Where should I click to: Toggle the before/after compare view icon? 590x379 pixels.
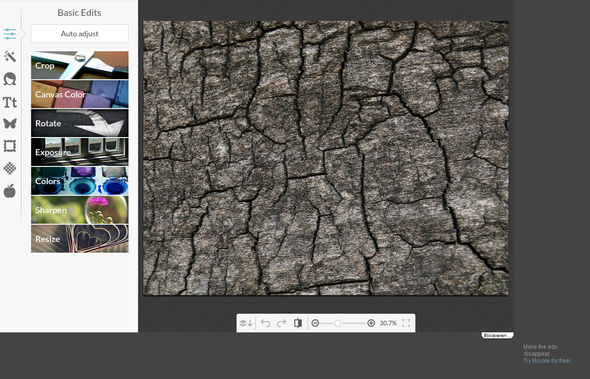tap(298, 323)
